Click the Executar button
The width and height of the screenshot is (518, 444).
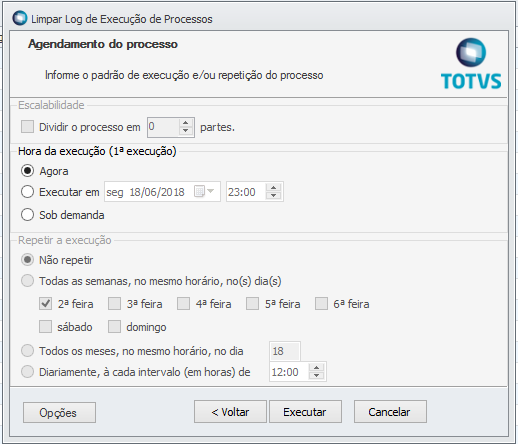pyautogui.click(x=305, y=412)
